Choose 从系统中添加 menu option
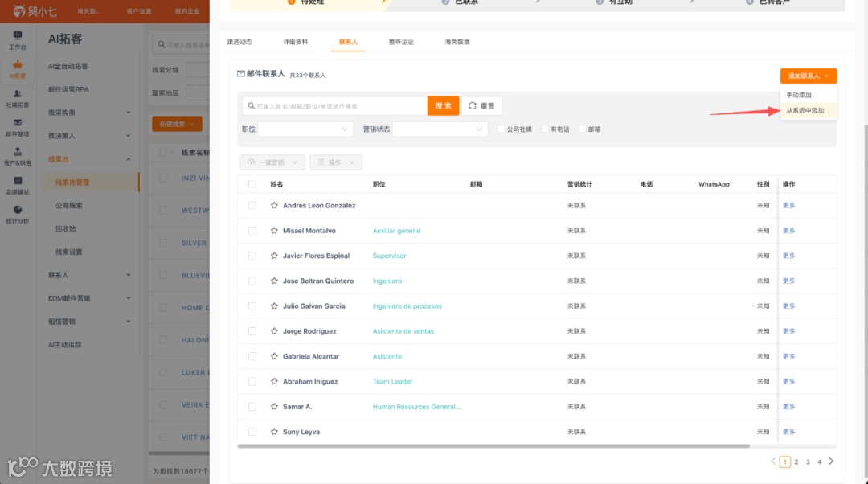This screenshot has width=868, height=484. click(x=805, y=110)
